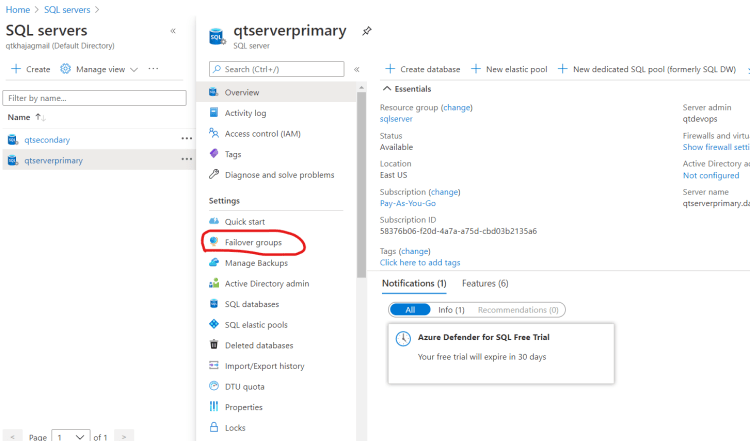The image size is (750, 441).
Task: Go to Home breadcrumb
Action: click(18, 10)
